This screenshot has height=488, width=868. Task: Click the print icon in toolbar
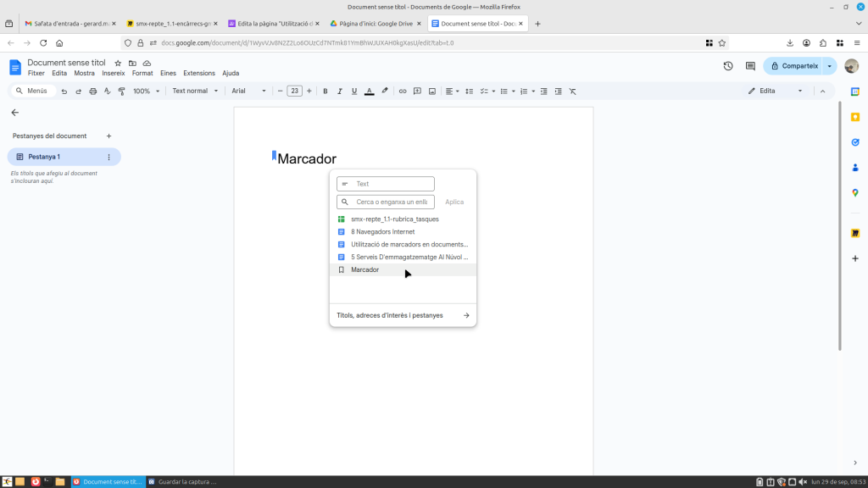tap(93, 91)
